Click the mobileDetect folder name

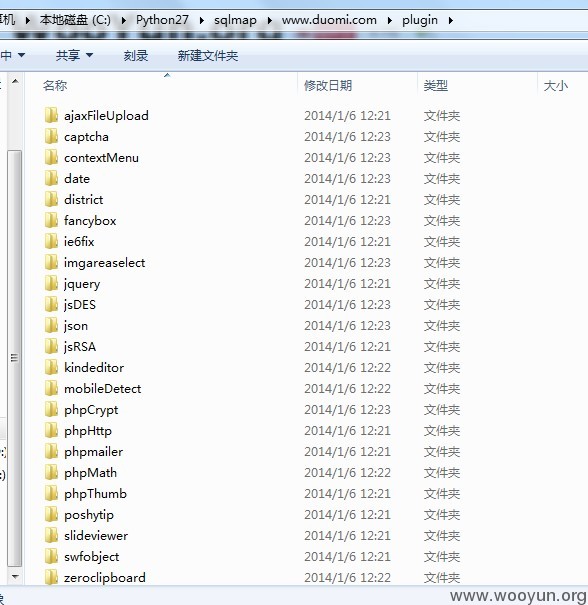click(103, 389)
